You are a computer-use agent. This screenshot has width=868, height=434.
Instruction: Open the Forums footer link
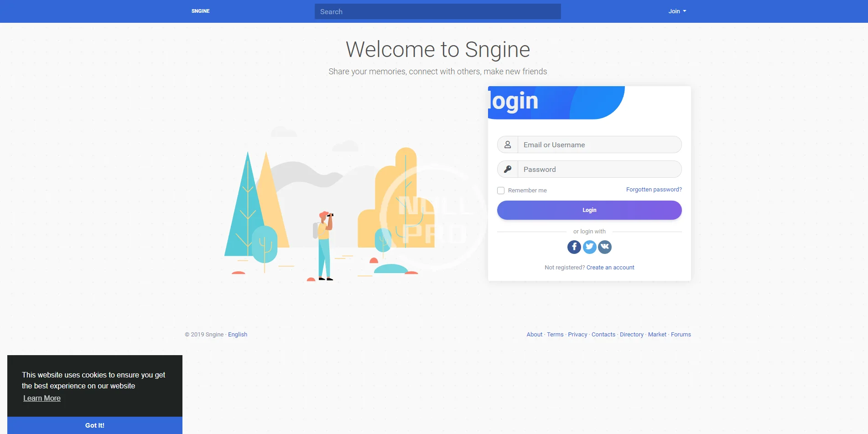click(x=681, y=334)
